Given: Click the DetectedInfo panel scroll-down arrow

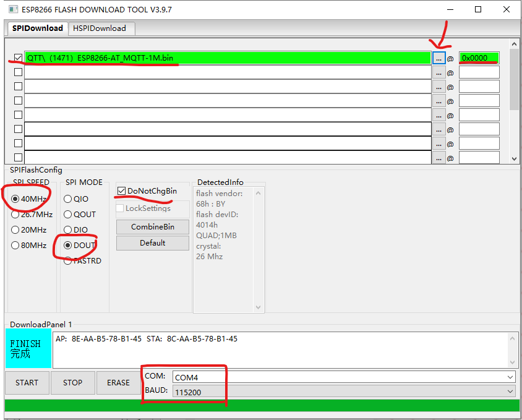Looking at the screenshot, I should [x=258, y=307].
